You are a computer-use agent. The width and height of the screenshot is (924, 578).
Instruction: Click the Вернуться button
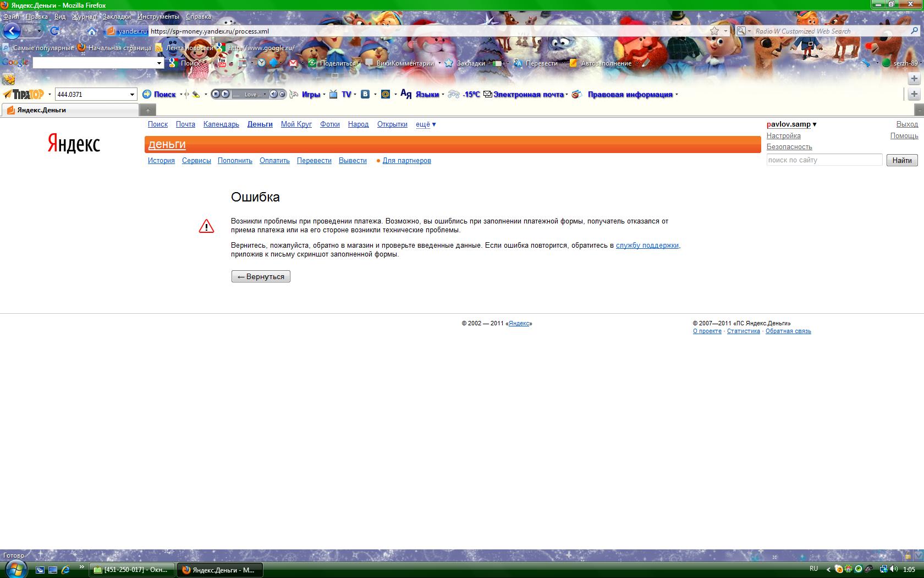point(261,276)
